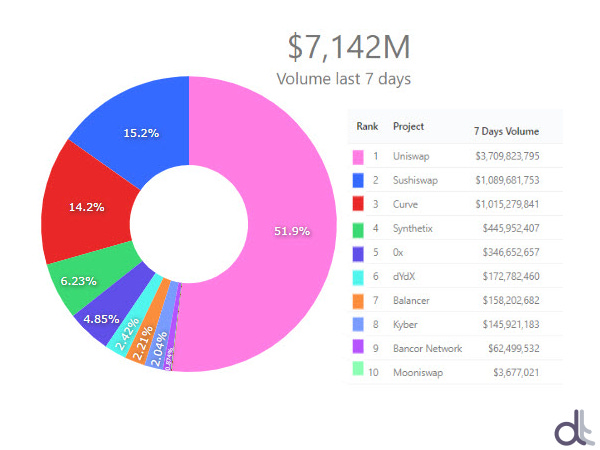Viewport: 600px width, 450px height.
Task: Click the 0x project name
Action: 398,253
